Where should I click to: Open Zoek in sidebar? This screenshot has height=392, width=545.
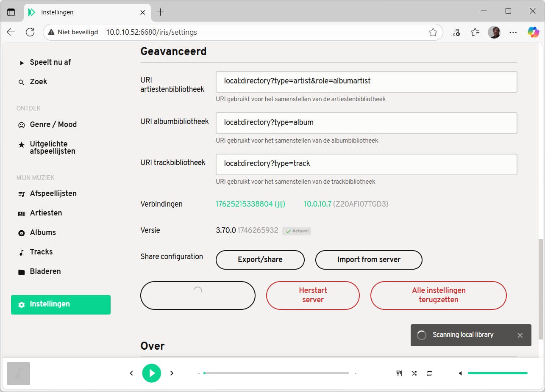[33, 82]
